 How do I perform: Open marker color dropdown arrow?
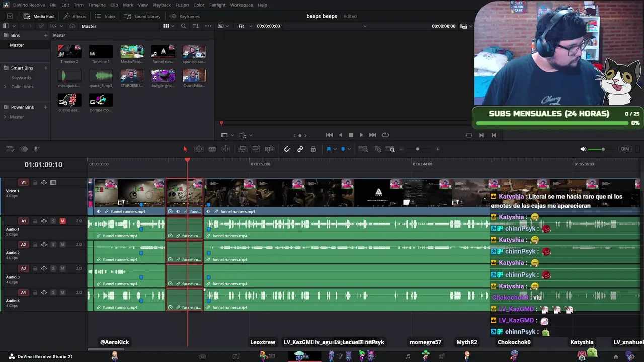pos(349,149)
